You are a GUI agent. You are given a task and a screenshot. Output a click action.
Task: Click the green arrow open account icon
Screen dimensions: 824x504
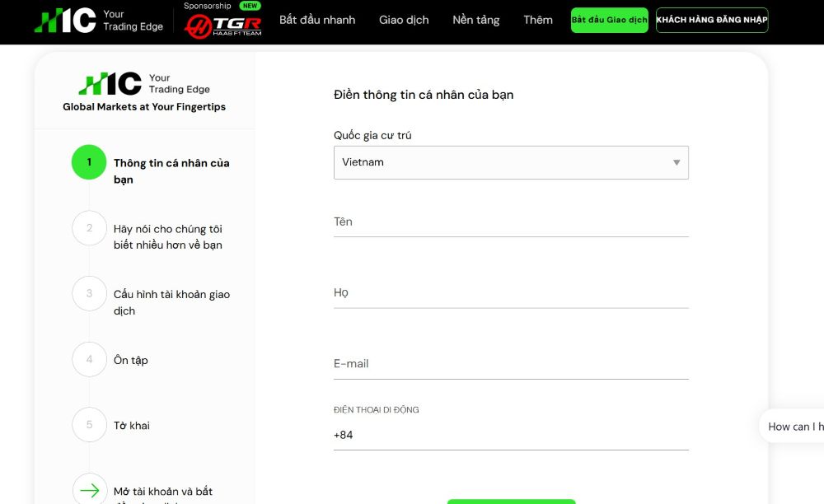pos(89,490)
